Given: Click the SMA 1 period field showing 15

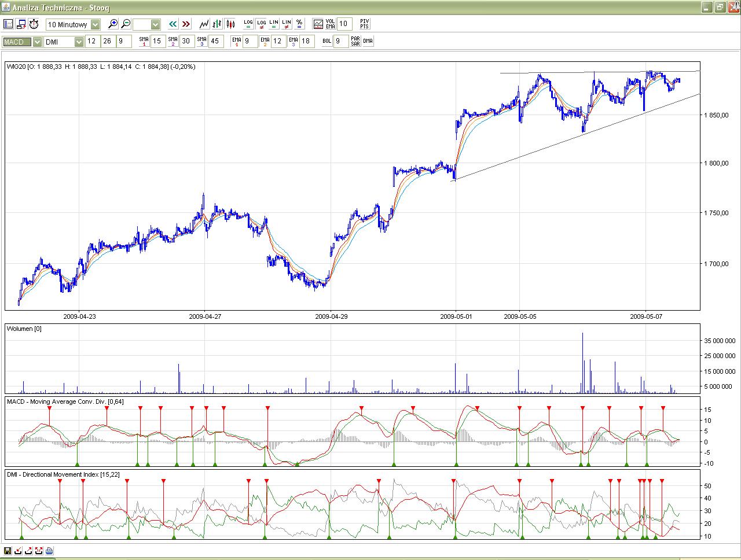Looking at the screenshot, I should [158, 42].
